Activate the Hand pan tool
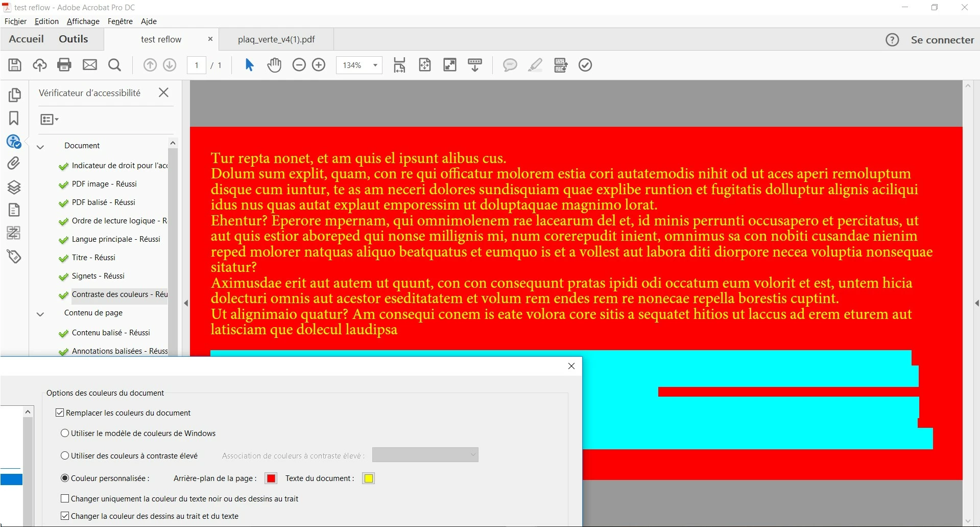Viewport: 980px width, 527px height. [274, 65]
